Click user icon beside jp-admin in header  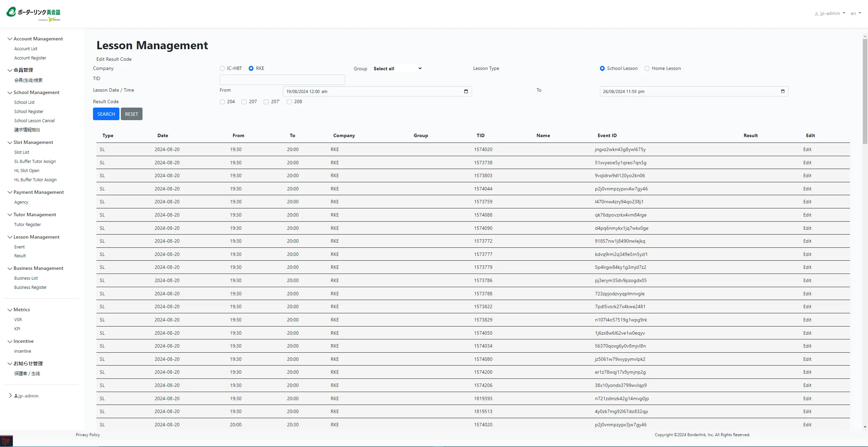pos(816,14)
